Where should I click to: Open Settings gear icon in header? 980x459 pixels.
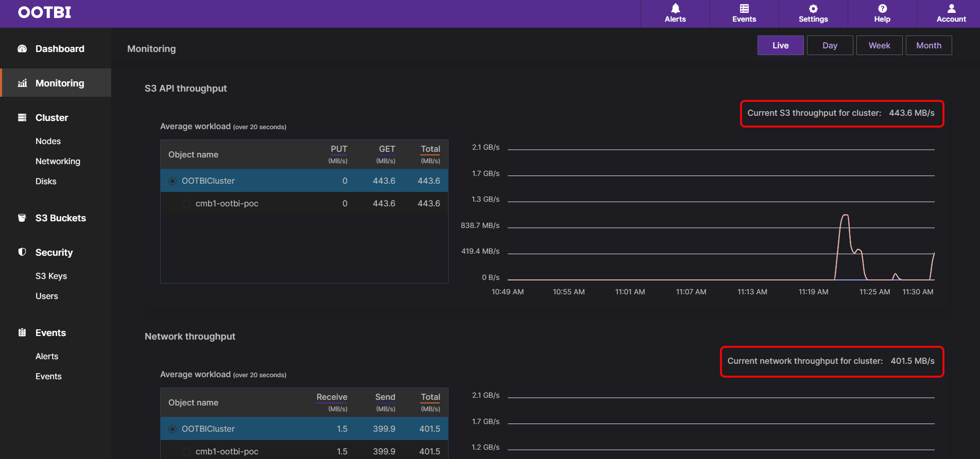(813, 9)
